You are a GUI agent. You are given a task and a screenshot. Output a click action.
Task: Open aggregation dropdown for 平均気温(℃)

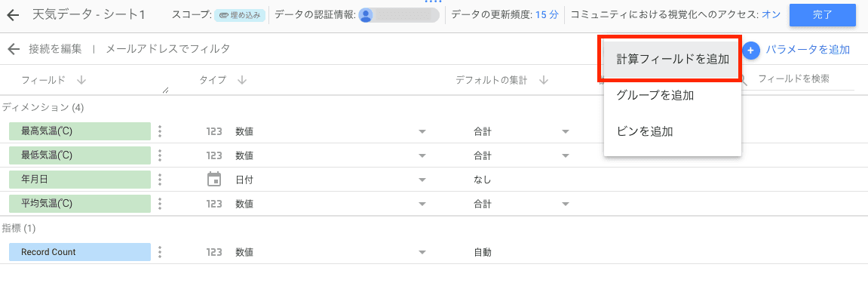point(565,204)
